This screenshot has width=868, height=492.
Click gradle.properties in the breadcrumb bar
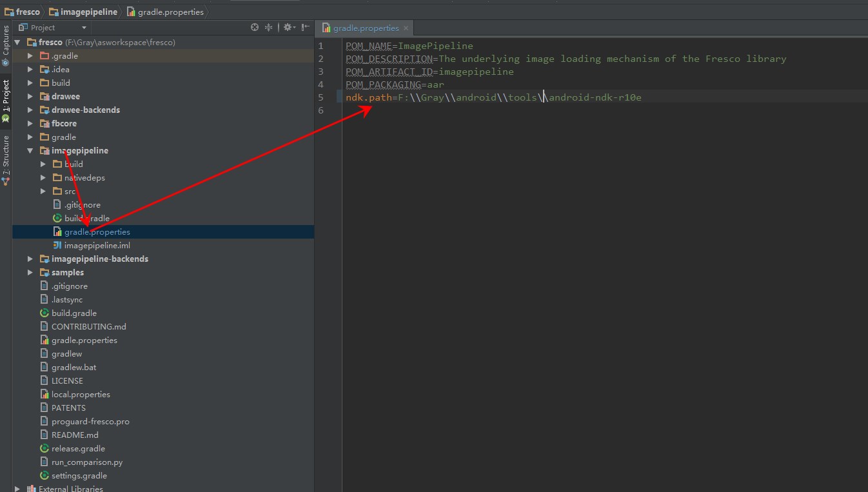(x=166, y=12)
